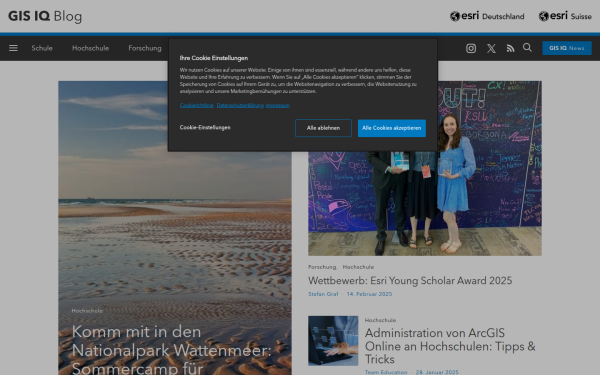The image size is (600, 375).
Task: Click Alle Cookies akzeptieren button
Action: tap(392, 128)
